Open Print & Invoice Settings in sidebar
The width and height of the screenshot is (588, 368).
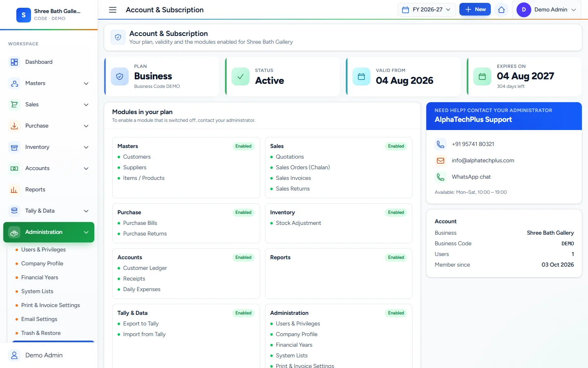[51, 305]
